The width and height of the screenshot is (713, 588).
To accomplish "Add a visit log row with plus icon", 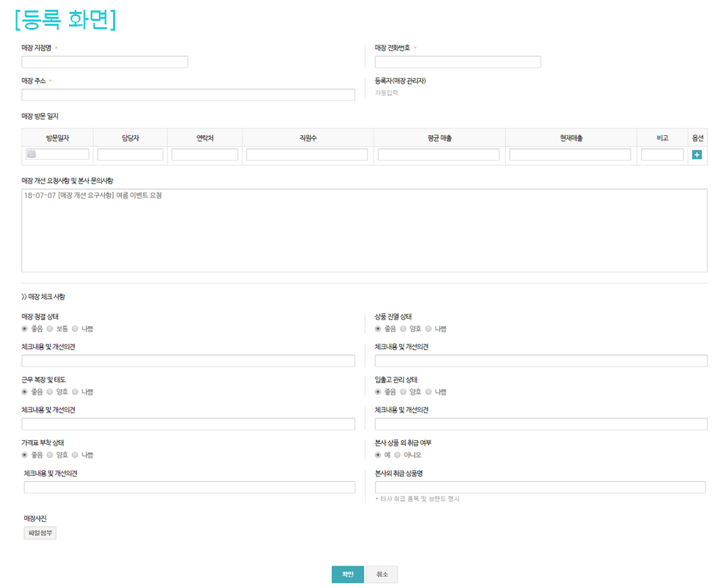I will (x=696, y=154).
